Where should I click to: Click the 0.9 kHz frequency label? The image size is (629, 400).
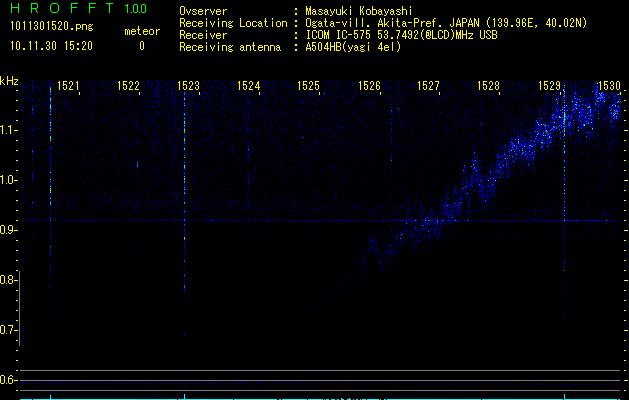coord(7,230)
